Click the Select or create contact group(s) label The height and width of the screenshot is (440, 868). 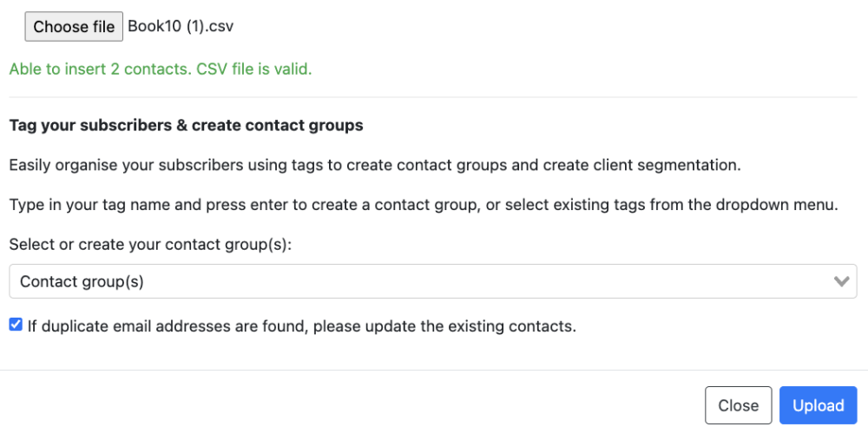coord(150,245)
